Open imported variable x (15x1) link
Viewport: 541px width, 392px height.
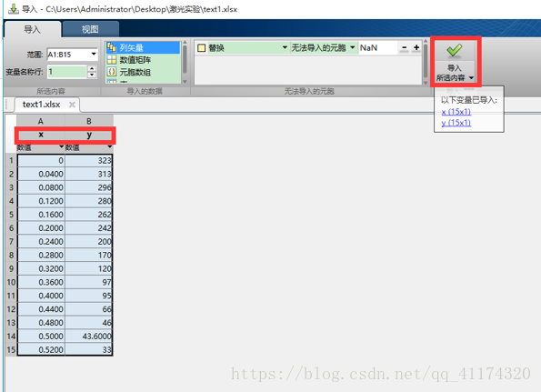coord(456,112)
